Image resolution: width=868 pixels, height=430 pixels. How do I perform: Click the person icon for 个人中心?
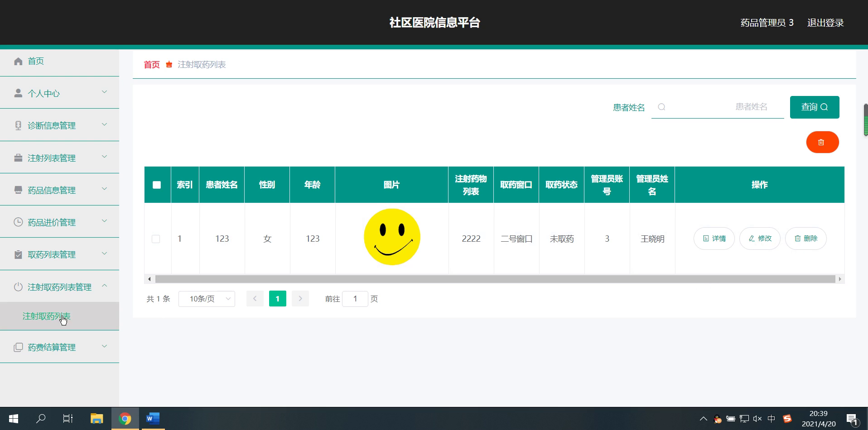tap(18, 93)
